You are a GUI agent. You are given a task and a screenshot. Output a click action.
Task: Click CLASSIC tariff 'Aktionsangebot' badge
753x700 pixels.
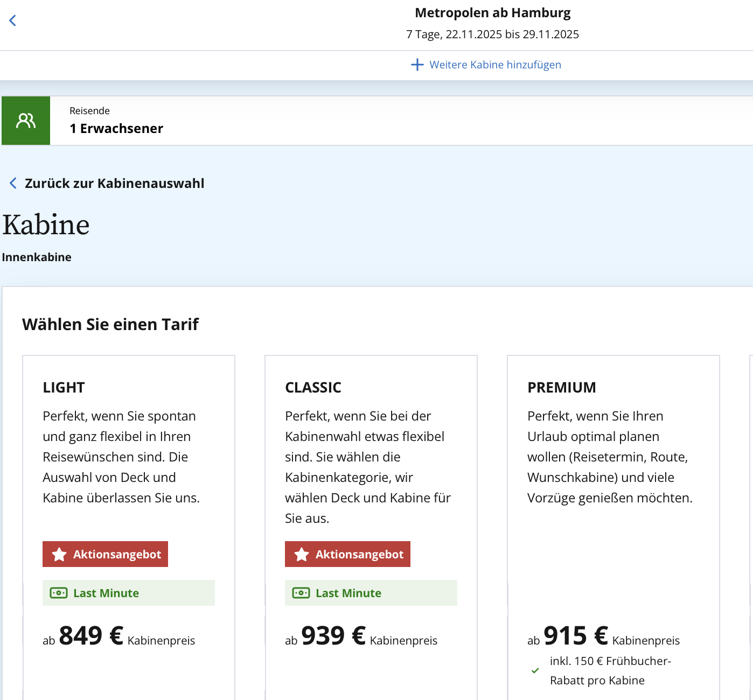[348, 554]
